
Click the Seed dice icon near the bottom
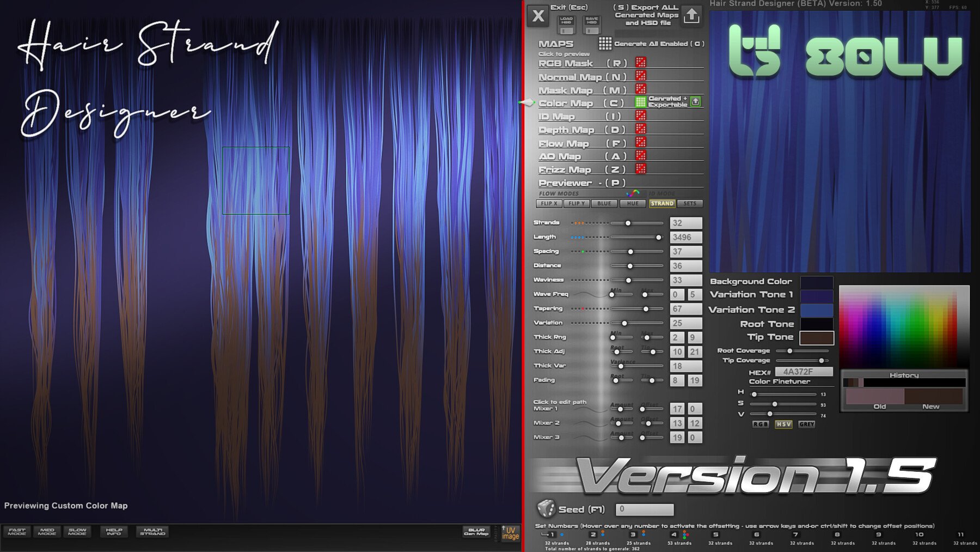coord(547,509)
